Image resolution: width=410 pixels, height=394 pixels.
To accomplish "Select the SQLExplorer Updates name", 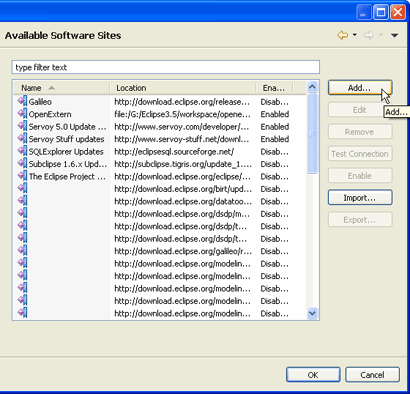I will pyautogui.click(x=66, y=151).
